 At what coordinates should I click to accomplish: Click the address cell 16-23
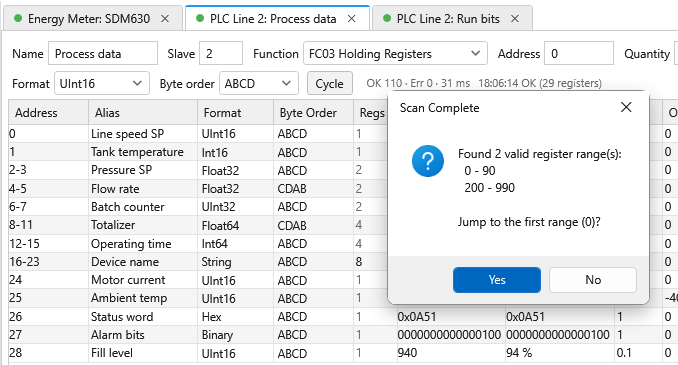48,262
